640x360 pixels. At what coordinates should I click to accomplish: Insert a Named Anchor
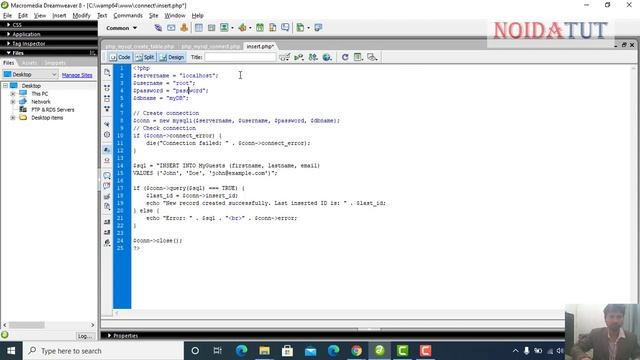pos(184,28)
